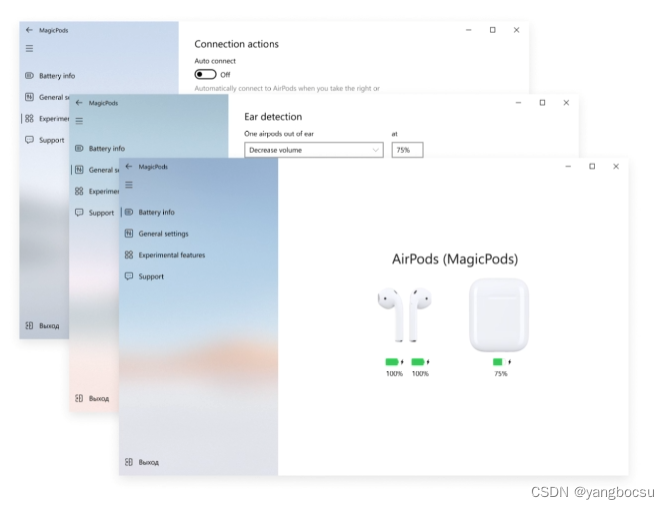Open Experimental features in front window
This screenshot has height=509, width=670.
(171, 255)
